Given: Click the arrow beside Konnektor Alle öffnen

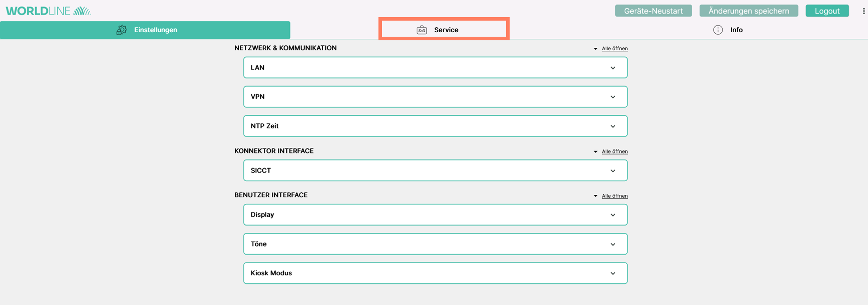Looking at the screenshot, I should click(x=596, y=151).
